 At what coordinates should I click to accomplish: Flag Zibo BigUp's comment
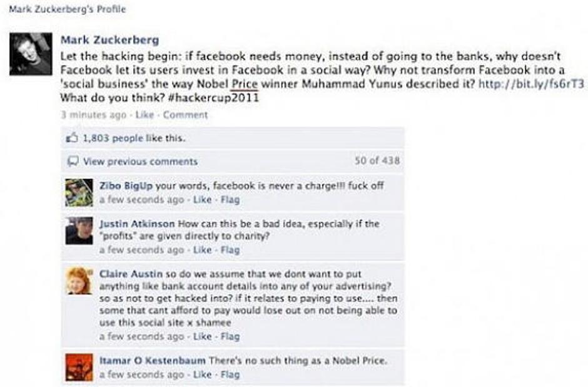[x=230, y=200]
